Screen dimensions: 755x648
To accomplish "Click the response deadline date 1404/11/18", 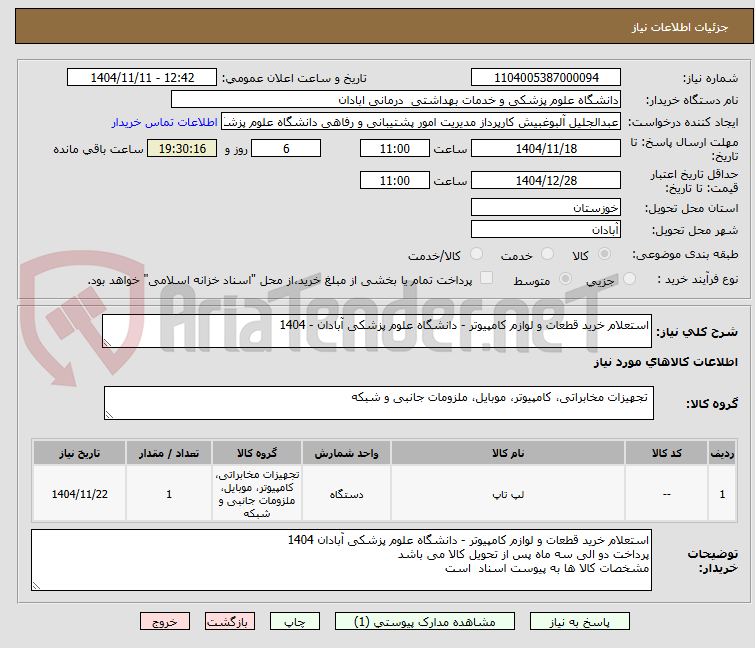I will [x=546, y=148].
